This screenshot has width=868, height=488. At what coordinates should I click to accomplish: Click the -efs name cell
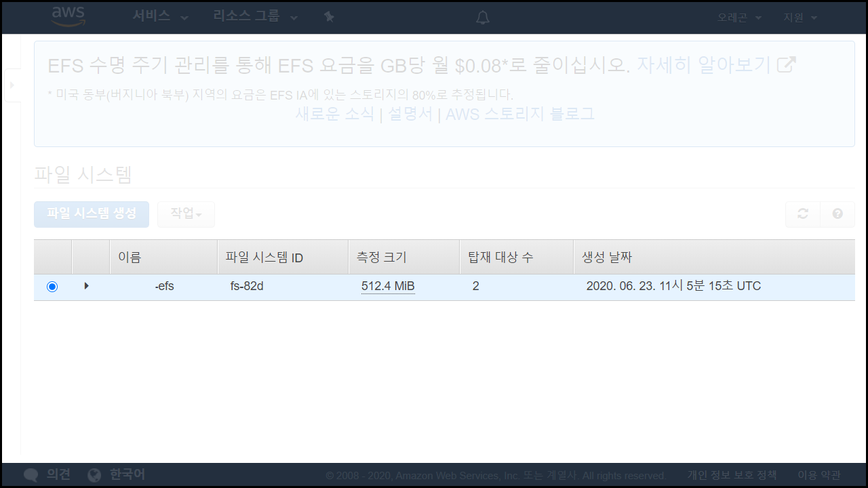(164, 286)
